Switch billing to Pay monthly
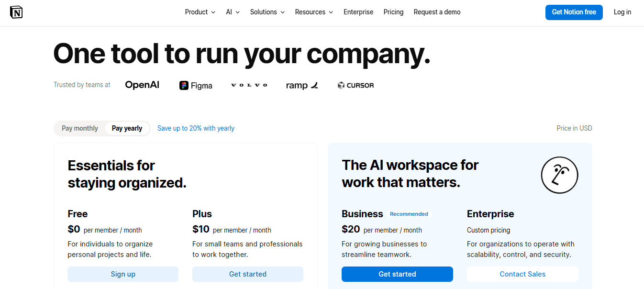This screenshot has width=644, height=289. (x=79, y=128)
